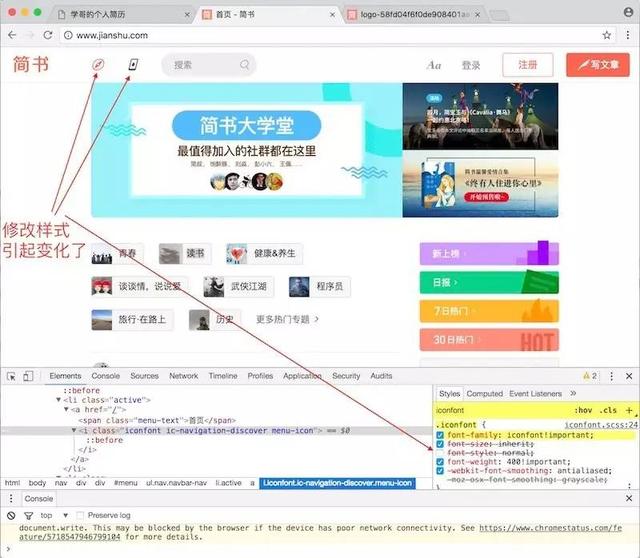Open the Elements DevTools tab

click(65, 376)
